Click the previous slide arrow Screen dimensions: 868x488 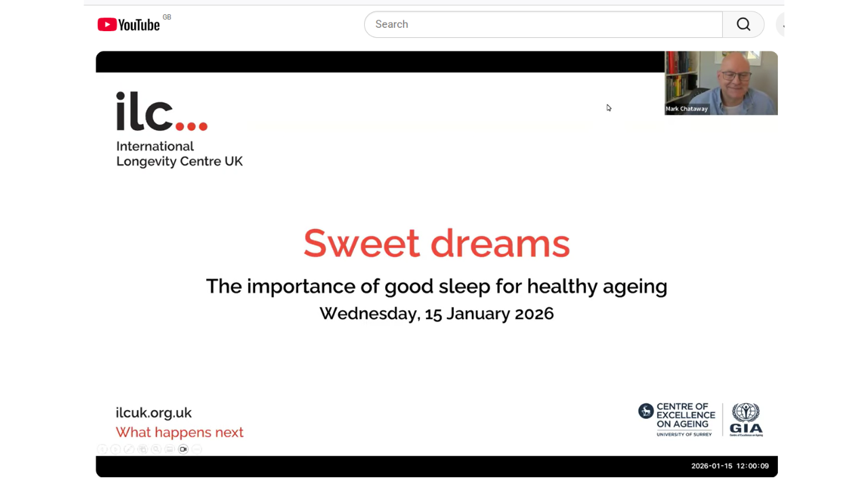pyautogui.click(x=102, y=449)
